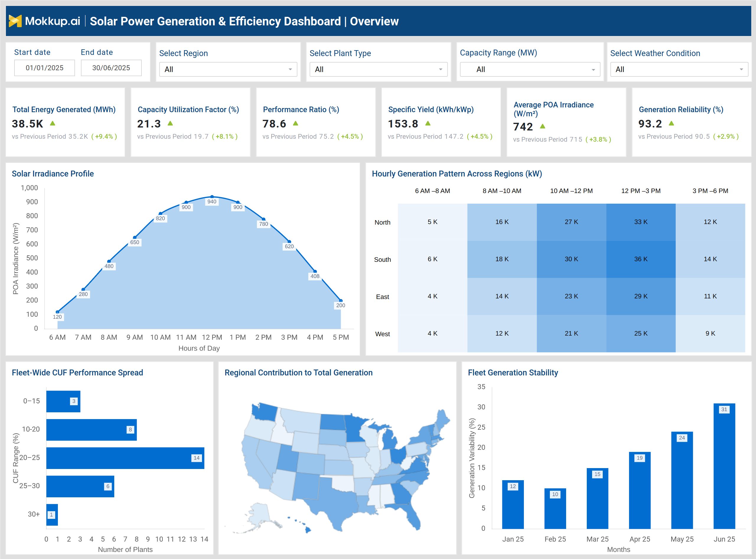Click the (+8.1%) change value
The width and height of the screenshot is (756, 559).
[225, 137]
